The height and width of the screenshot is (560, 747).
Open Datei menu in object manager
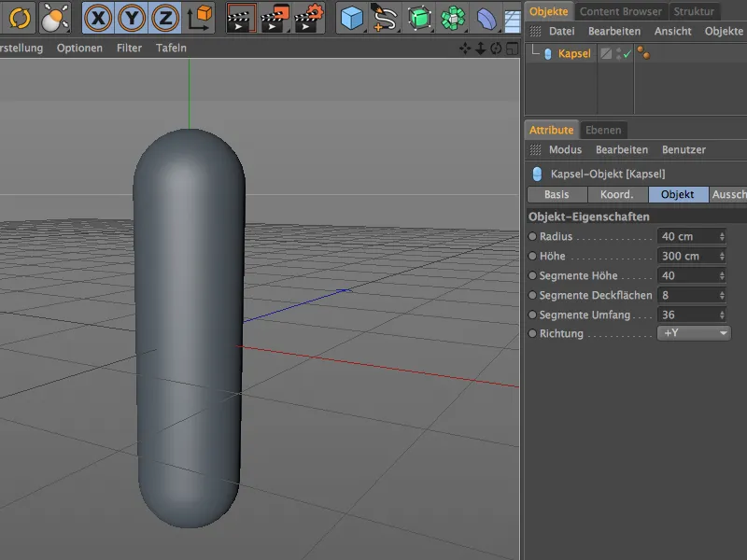coord(562,32)
